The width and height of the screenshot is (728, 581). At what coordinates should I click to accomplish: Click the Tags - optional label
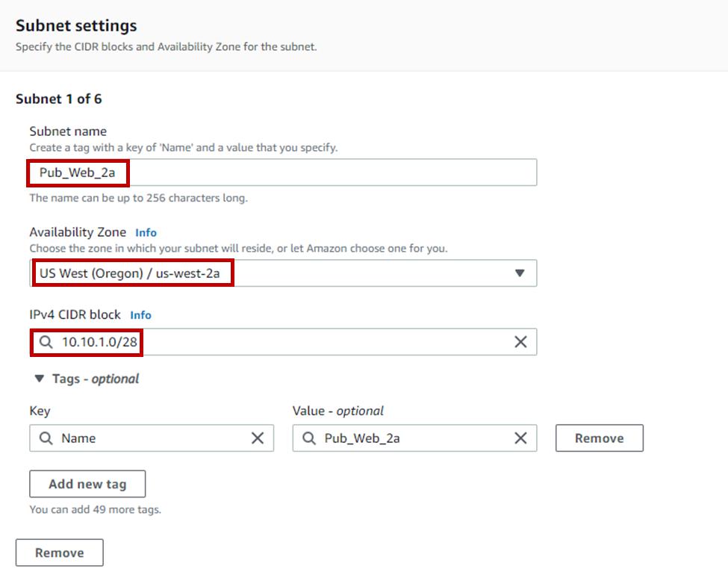coord(95,379)
